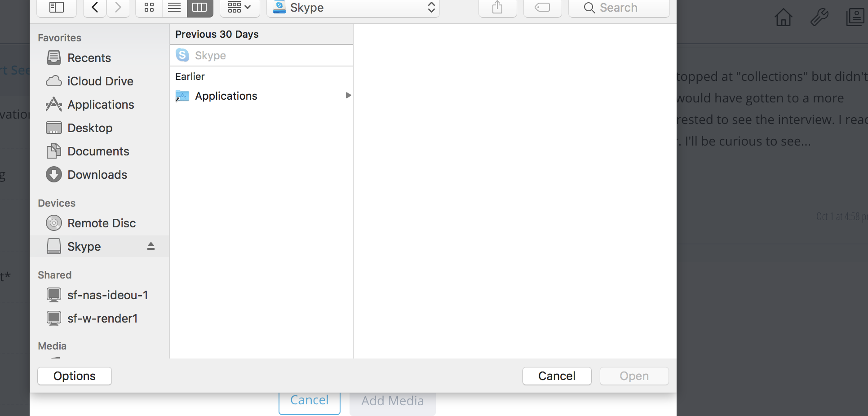The height and width of the screenshot is (416, 868).
Task: Go back with the left chevron
Action: click(95, 8)
